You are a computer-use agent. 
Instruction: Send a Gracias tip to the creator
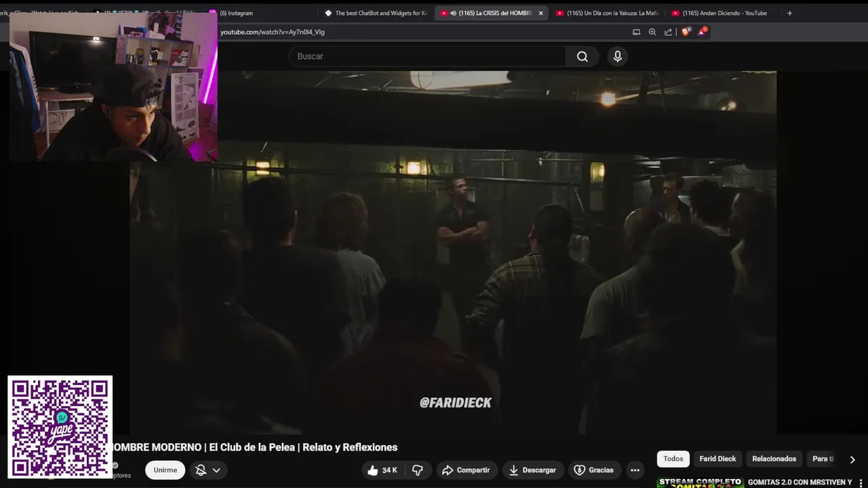pos(593,470)
